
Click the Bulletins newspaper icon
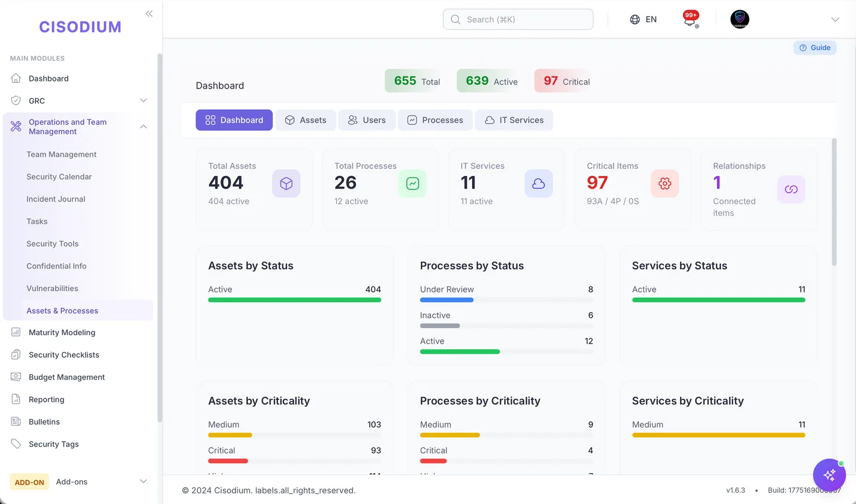pos(16,422)
